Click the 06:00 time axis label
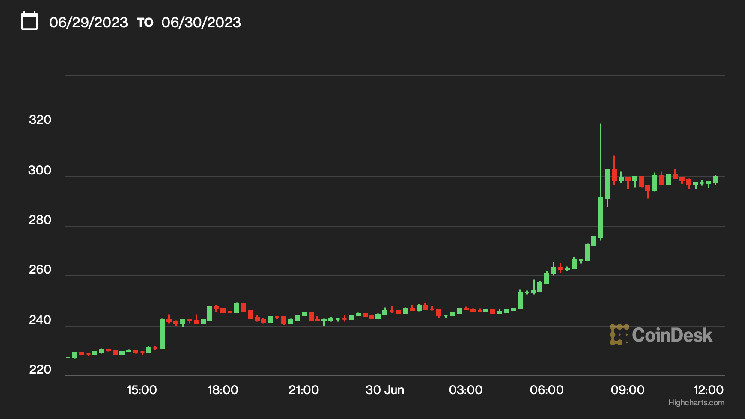 coord(547,389)
